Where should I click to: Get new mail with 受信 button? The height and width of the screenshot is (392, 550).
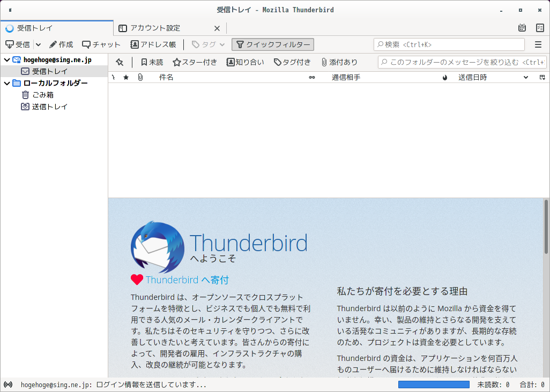point(18,44)
